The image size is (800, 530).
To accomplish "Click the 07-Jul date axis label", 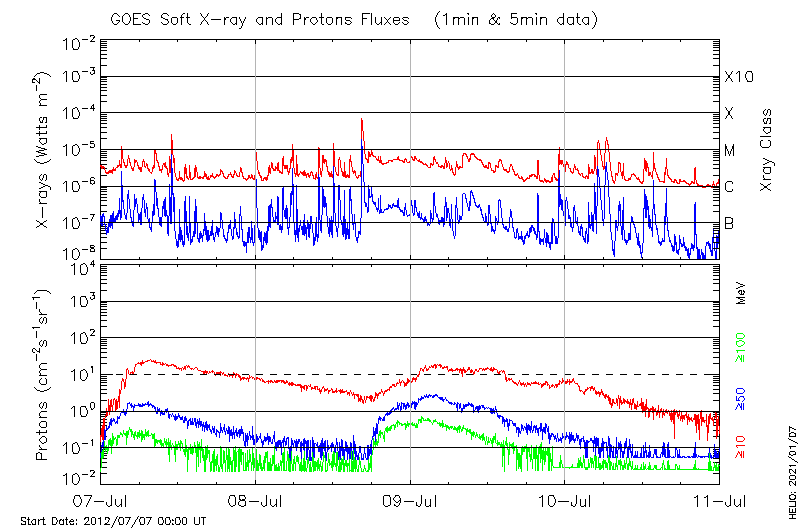I will (x=102, y=499).
